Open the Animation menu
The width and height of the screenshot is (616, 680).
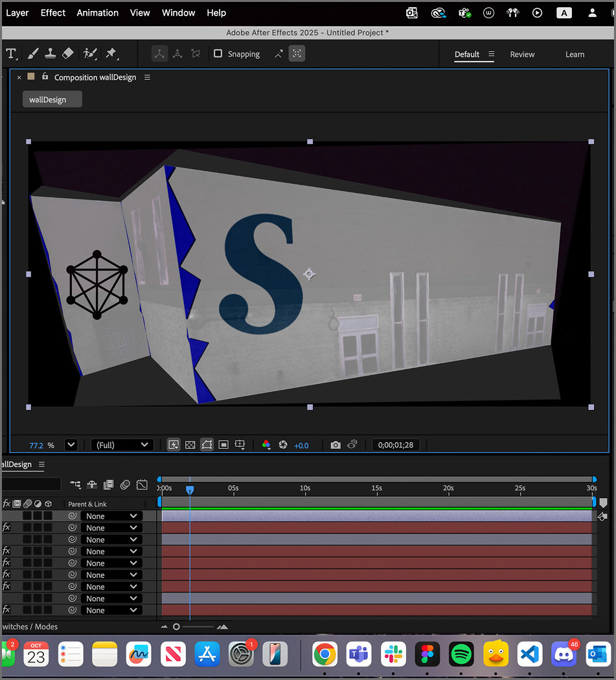(97, 12)
